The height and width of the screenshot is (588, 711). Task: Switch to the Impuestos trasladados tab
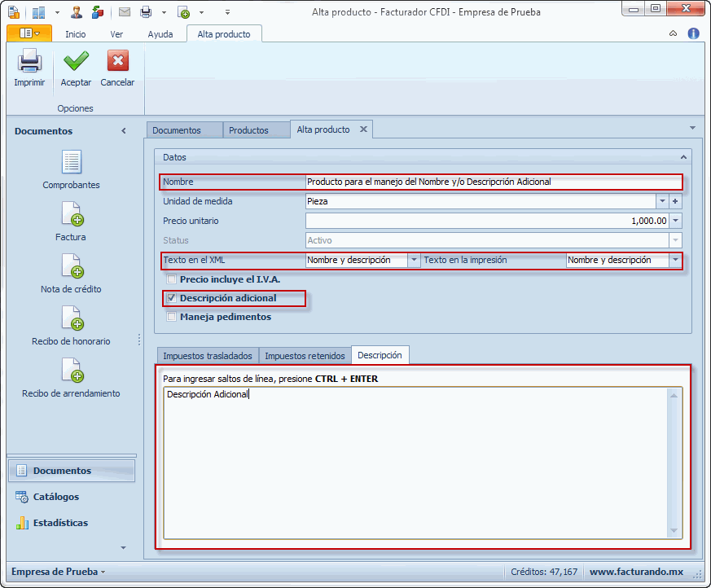tap(208, 356)
